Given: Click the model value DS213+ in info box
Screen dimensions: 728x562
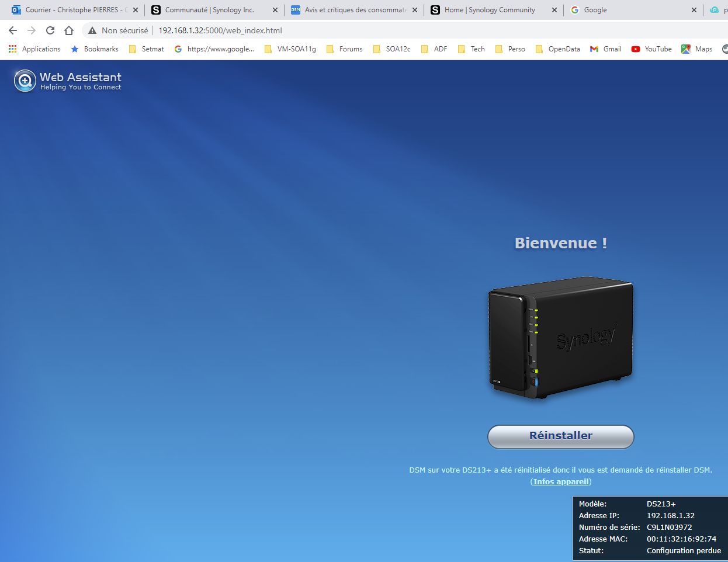Looking at the screenshot, I should (x=661, y=504).
